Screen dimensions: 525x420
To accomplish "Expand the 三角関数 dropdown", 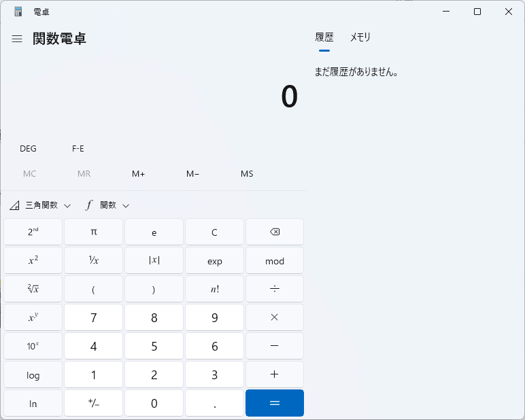I will coord(41,205).
